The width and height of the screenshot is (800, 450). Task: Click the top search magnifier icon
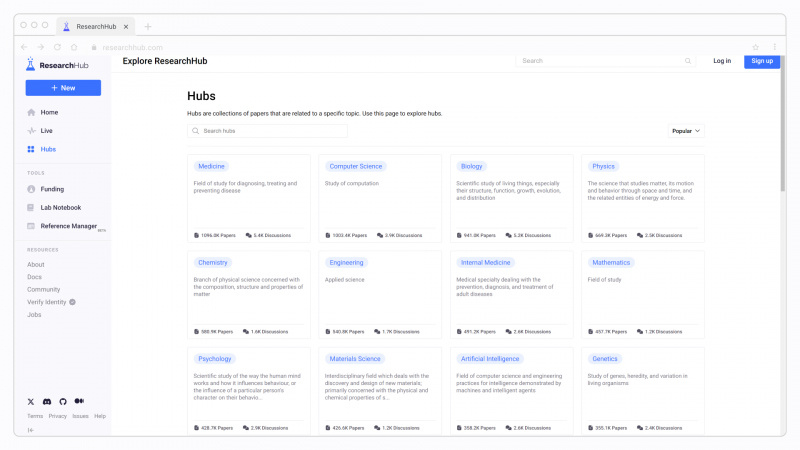coord(688,61)
